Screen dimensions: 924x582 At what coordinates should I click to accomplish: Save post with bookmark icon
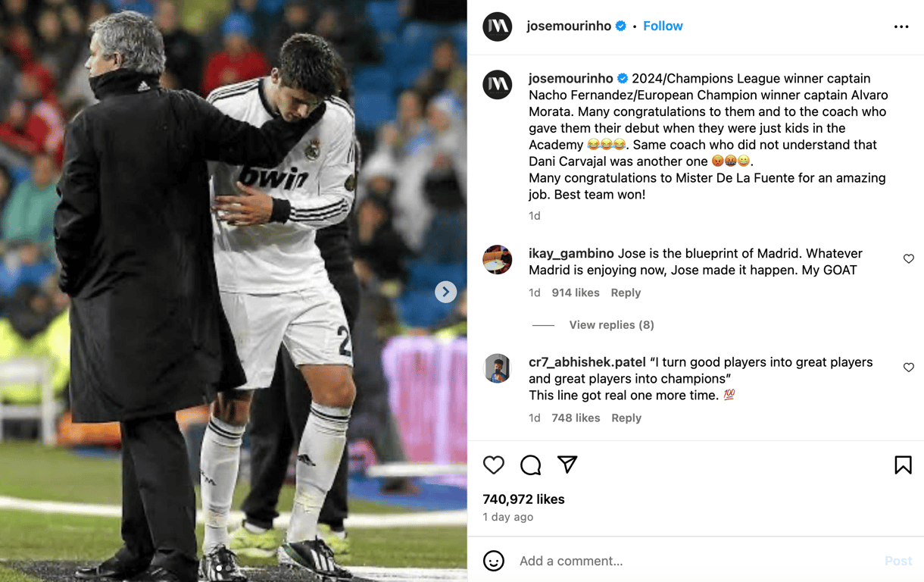click(x=903, y=465)
